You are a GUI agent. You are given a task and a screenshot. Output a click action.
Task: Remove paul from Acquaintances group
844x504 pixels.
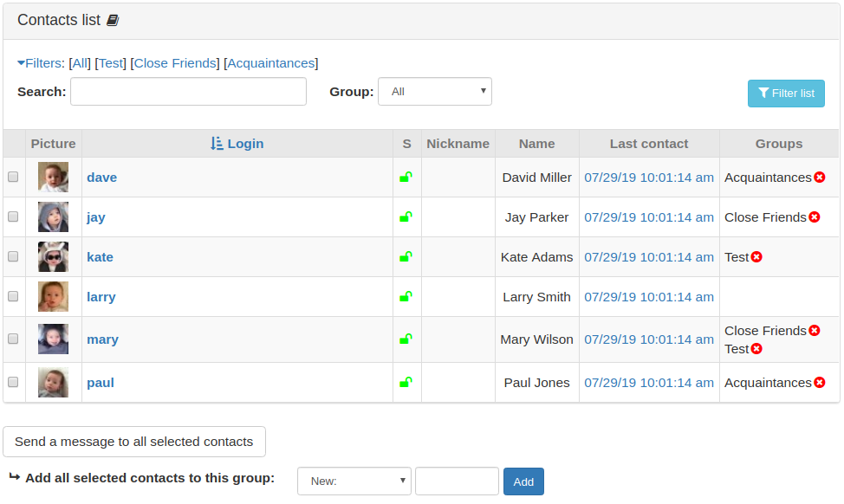(x=819, y=382)
